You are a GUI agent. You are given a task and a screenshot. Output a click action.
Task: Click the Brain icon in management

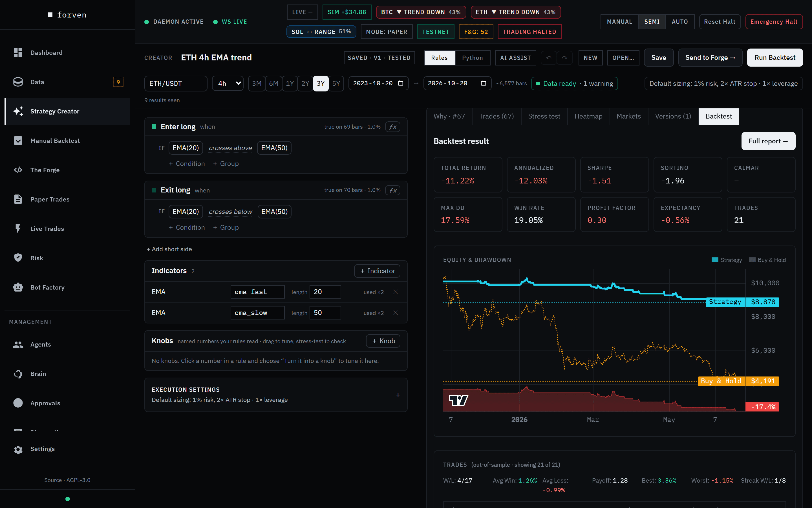tap(18, 374)
